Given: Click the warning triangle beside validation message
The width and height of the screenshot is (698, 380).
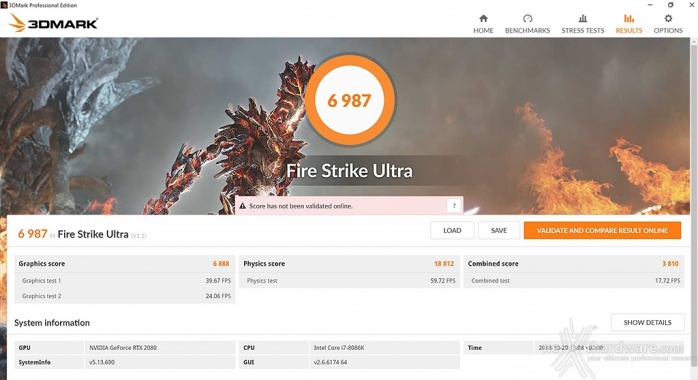Looking at the screenshot, I should [243, 206].
